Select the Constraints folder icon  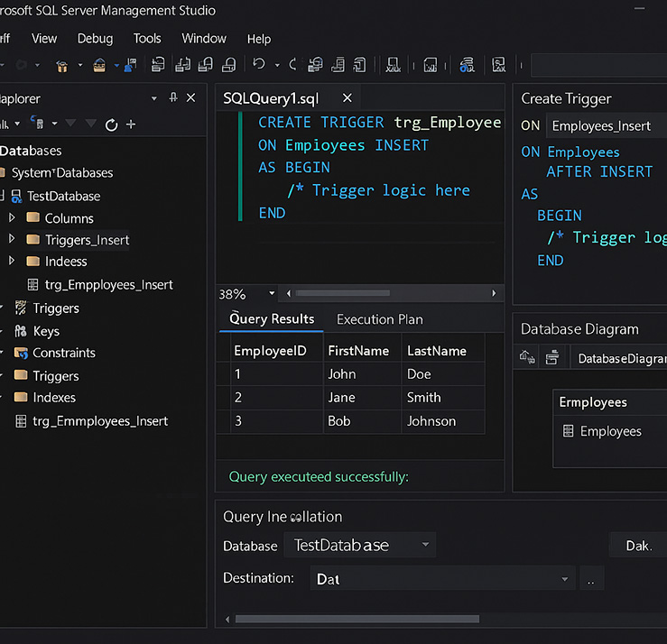pyautogui.click(x=21, y=353)
